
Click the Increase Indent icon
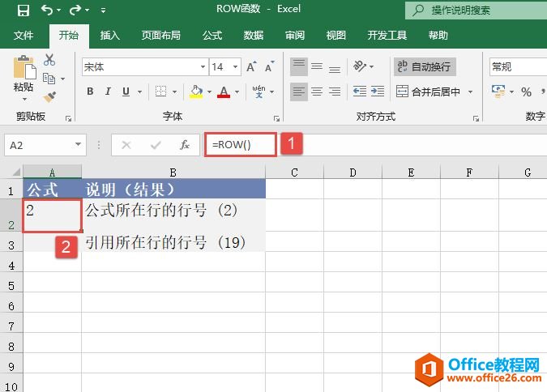pos(378,92)
